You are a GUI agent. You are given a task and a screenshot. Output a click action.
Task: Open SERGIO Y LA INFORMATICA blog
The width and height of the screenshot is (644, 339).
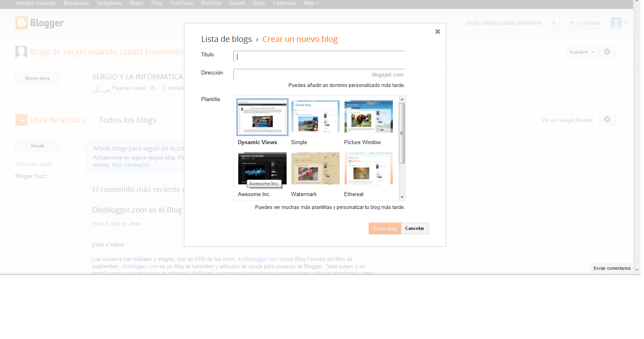(138, 77)
